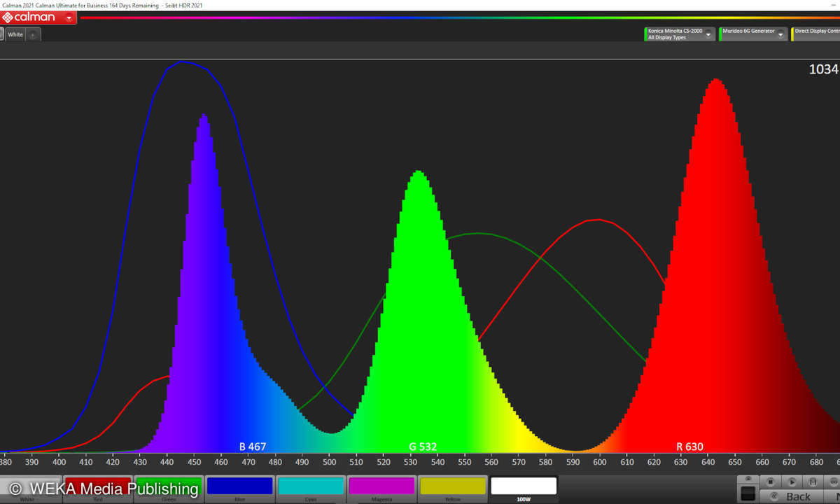This screenshot has width=840, height=504.
Task: Select the Magenta color patch
Action: coord(382,488)
